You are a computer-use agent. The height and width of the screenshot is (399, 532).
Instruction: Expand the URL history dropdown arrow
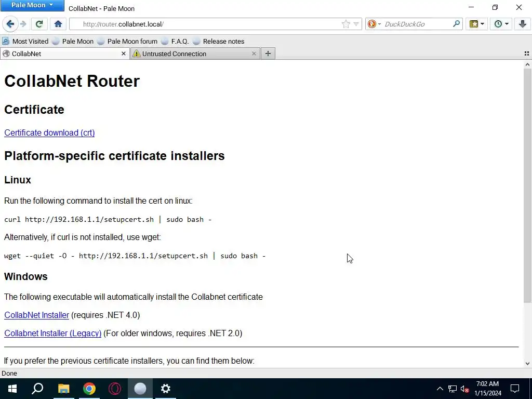356,24
